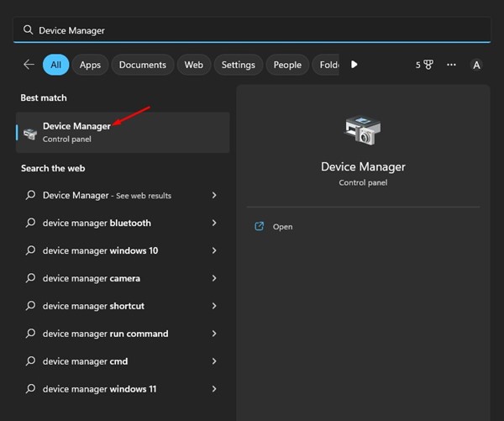The image size is (504, 421).
Task: Expand the device manager bluetooth suggestion chevron
Action: coord(214,224)
